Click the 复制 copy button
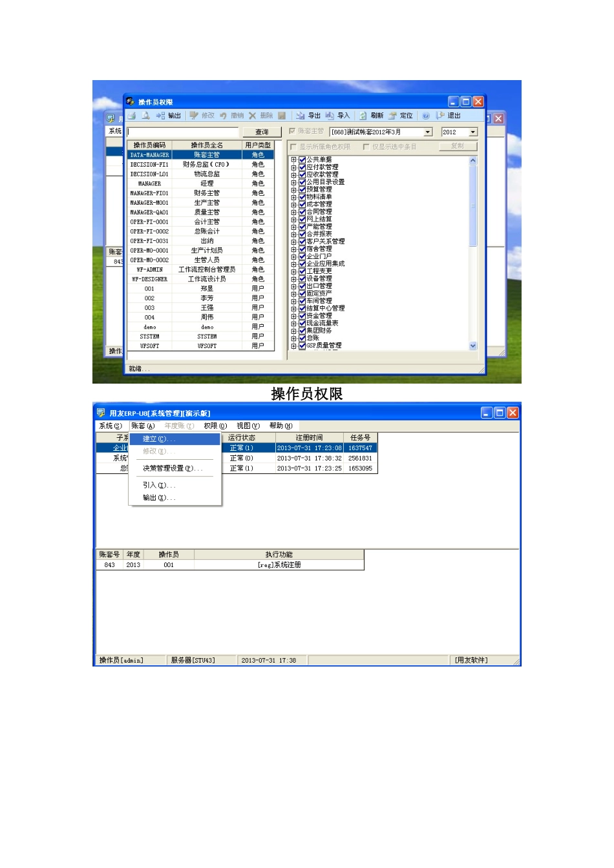 tap(458, 147)
